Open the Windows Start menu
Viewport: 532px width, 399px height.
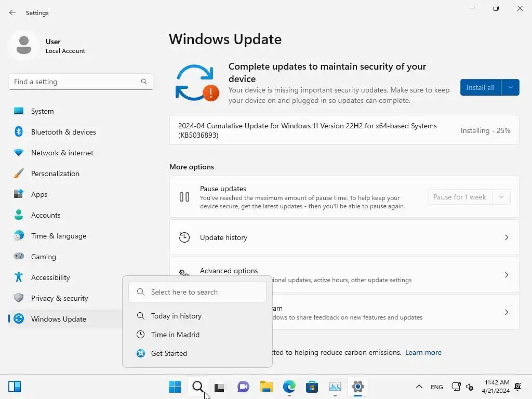[175, 387]
